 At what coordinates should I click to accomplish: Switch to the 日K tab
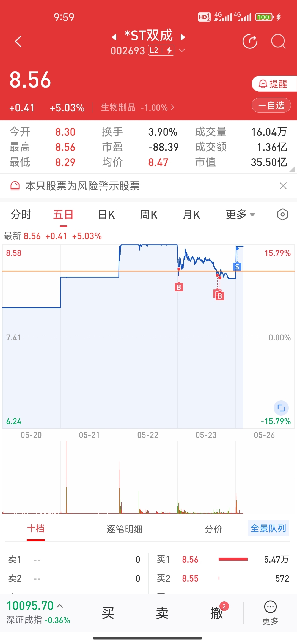click(106, 215)
